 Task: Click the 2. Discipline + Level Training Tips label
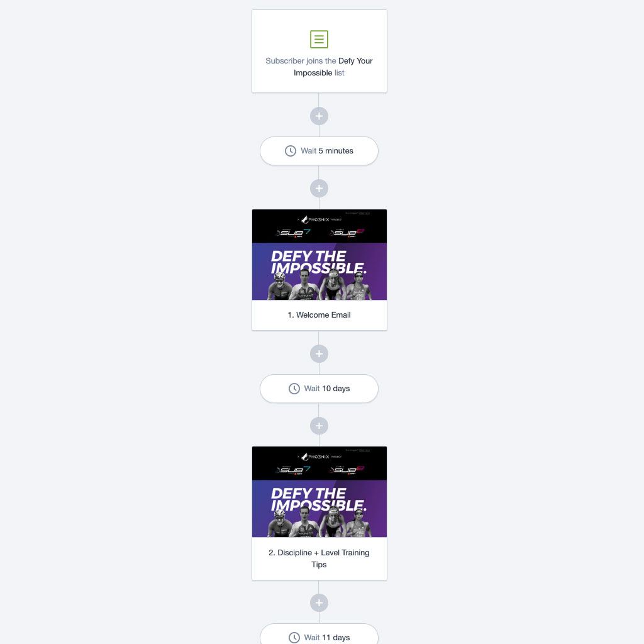319,558
